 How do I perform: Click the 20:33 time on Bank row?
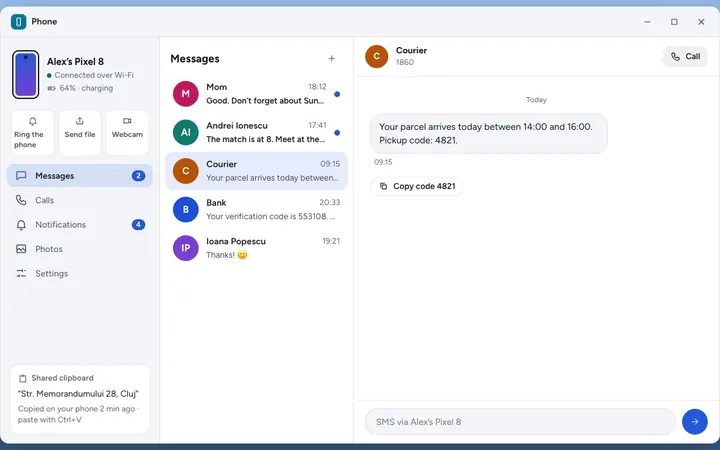click(x=330, y=202)
